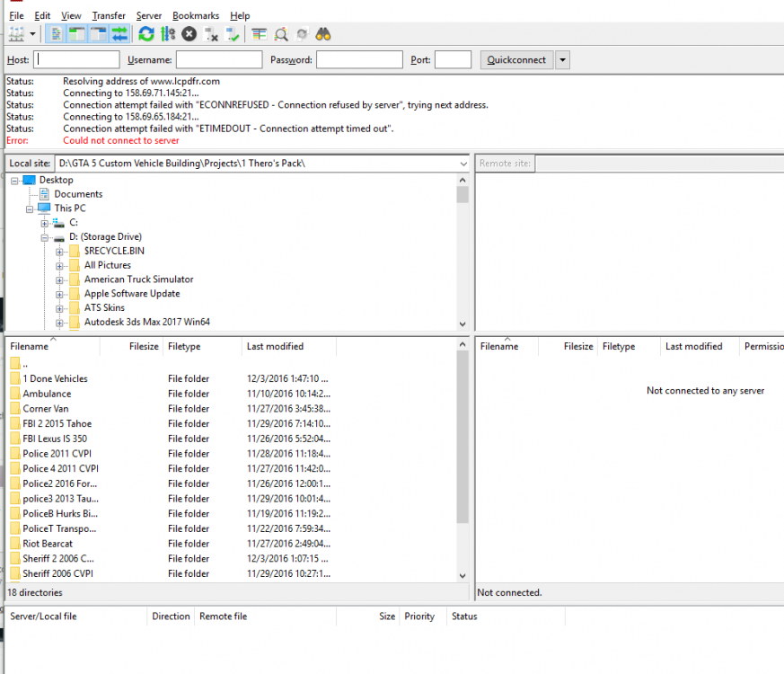Toggle message log display icon
The image size is (784, 674).
[57, 34]
